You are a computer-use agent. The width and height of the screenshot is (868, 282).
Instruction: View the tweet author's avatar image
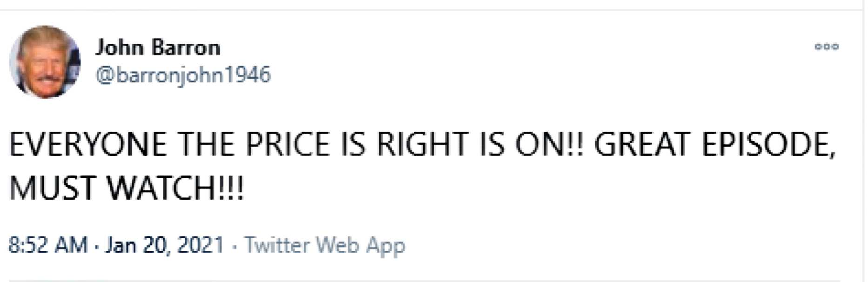click(45, 61)
